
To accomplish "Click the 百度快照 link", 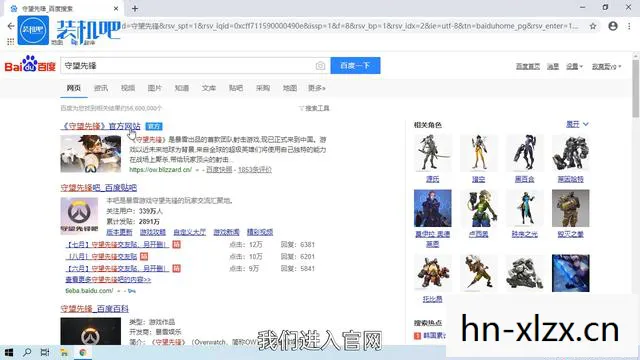I will click(x=219, y=170).
